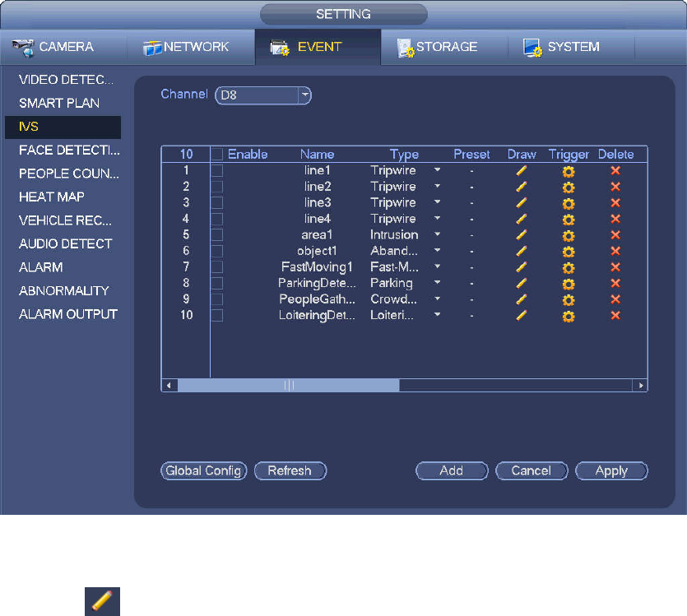Enable the line3 rule checkbox
687x616 pixels.
pos(217,202)
